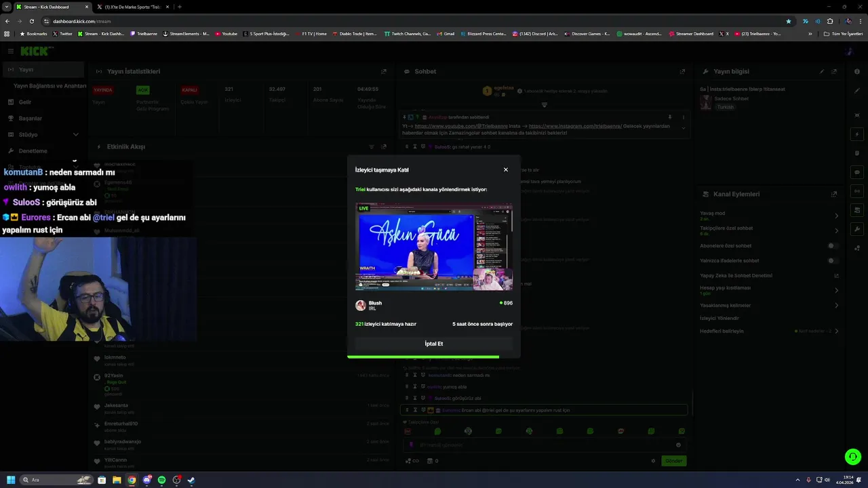Pop out the Etkinlik Akışı panel
Image resolution: width=868 pixels, height=488 pixels.
384,146
